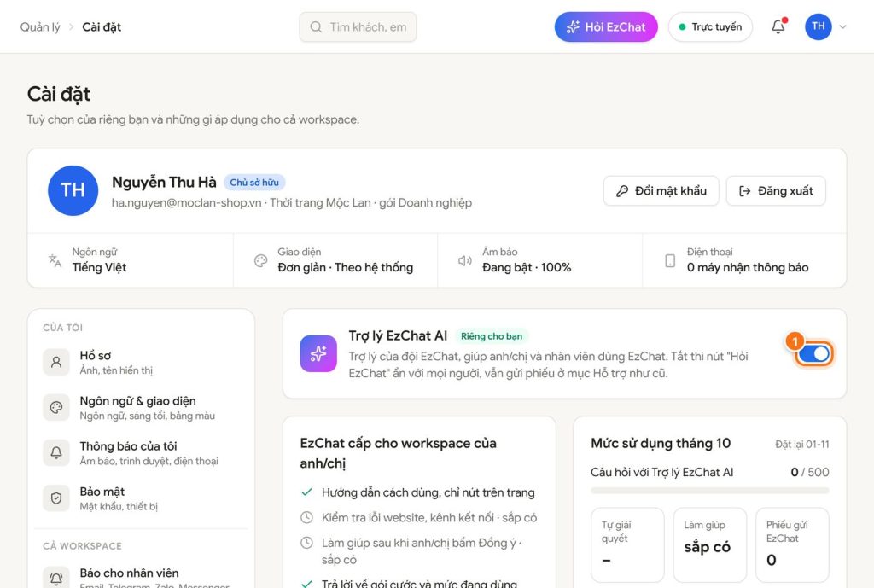
Task: Click the language translate icon
Action: 55,260
